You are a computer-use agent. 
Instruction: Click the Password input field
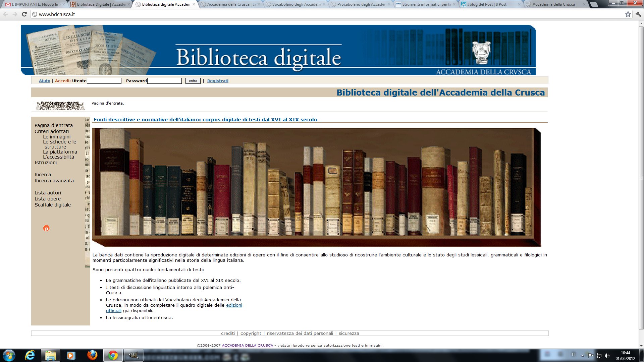tap(164, 81)
